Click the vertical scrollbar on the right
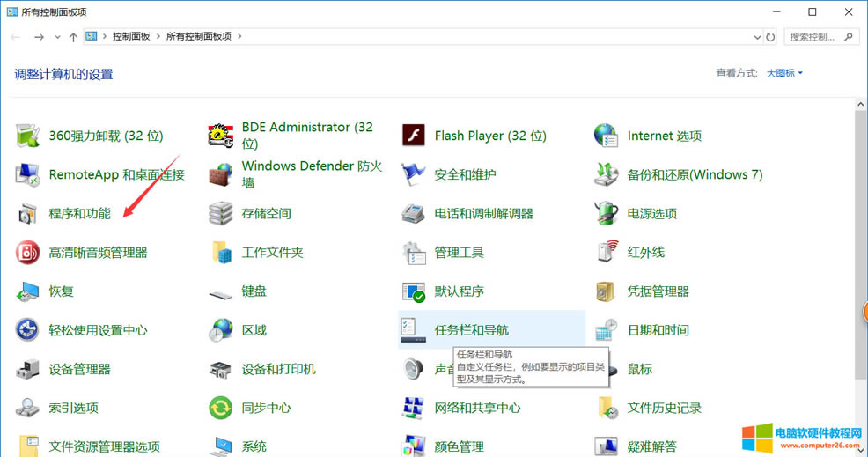The height and width of the screenshot is (457, 868). coord(862,264)
